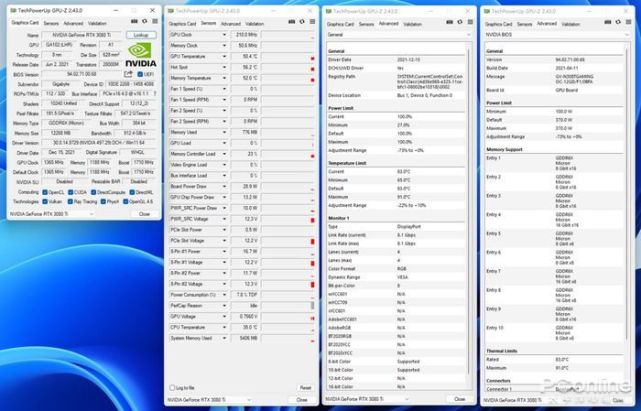
Task: Click the Memory Controller Load graph
Action: pyautogui.click(x=288, y=154)
